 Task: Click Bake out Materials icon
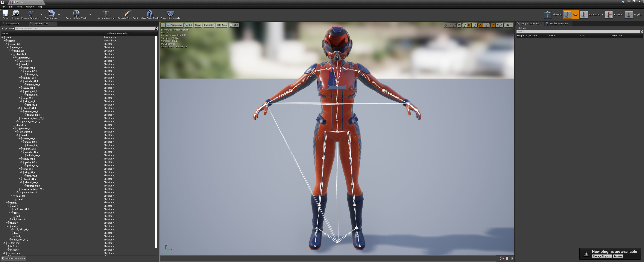170,13
